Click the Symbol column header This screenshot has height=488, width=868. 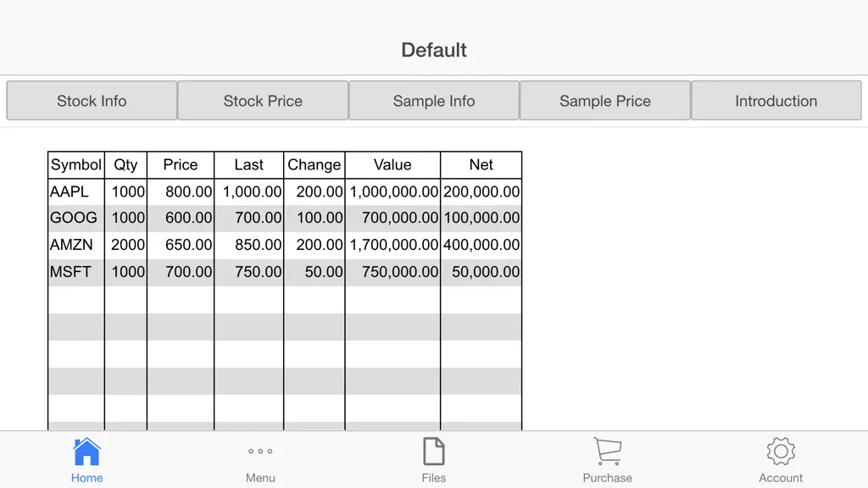click(76, 165)
